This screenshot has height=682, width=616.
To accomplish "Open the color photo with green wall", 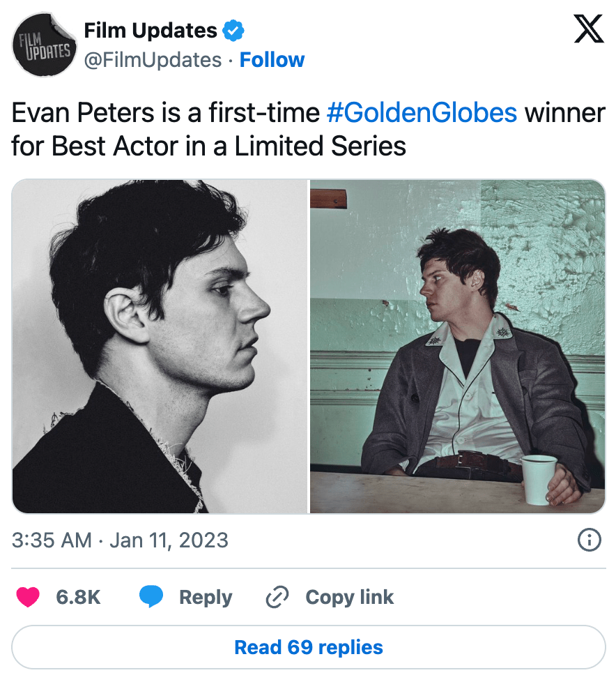I will pyautogui.click(x=458, y=346).
